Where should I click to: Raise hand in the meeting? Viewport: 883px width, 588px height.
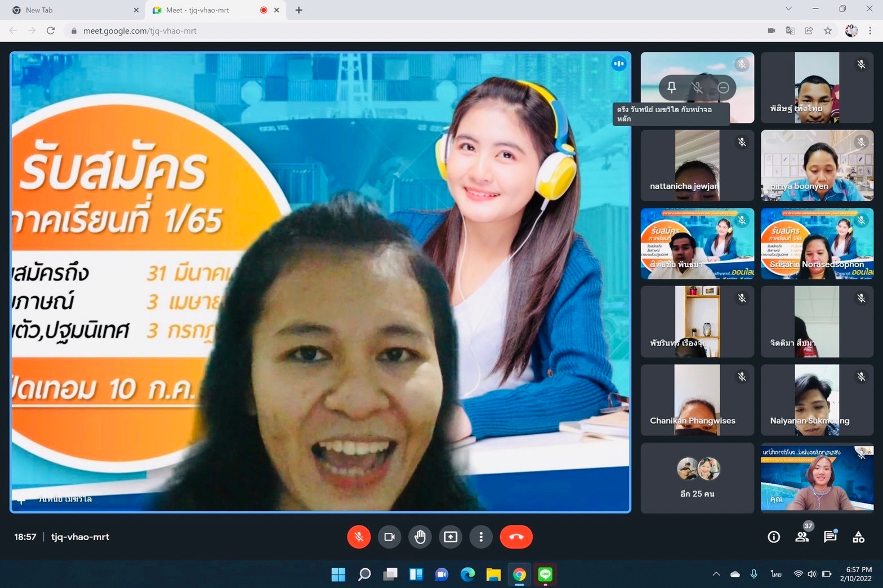point(420,537)
